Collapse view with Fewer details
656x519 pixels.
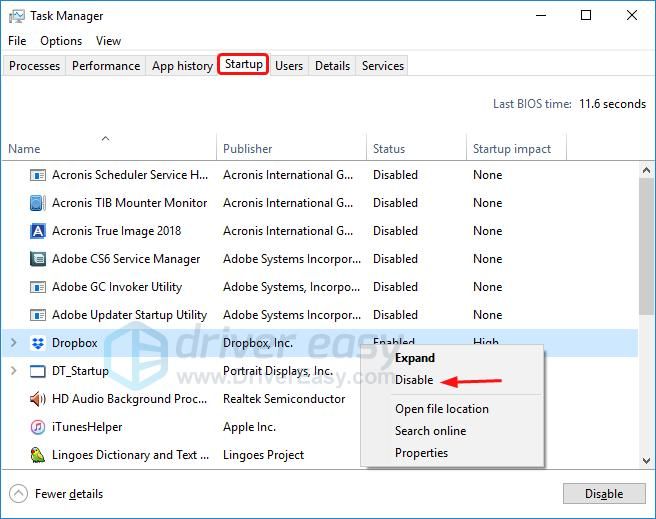click(x=57, y=494)
